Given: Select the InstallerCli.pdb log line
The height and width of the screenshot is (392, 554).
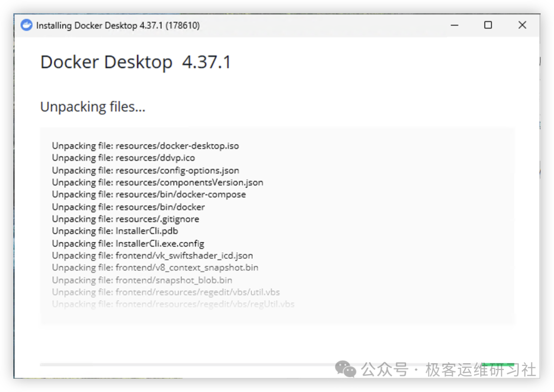Looking at the screenshot, I should tap(115, 231).
